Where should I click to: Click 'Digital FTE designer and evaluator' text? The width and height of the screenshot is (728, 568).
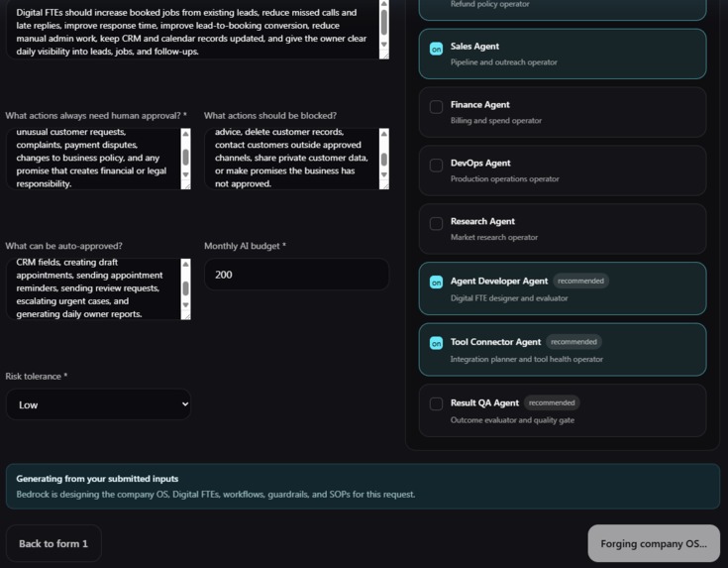(x=509, y=298)
